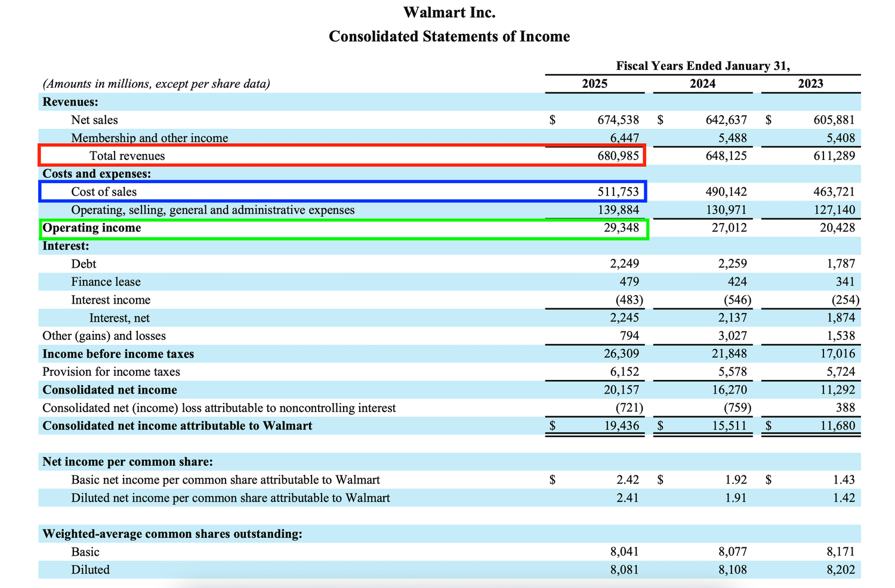Select attributable net income value 19,436
The width and height of the screenshot is (895, 588).
click(x=621, y=426)
